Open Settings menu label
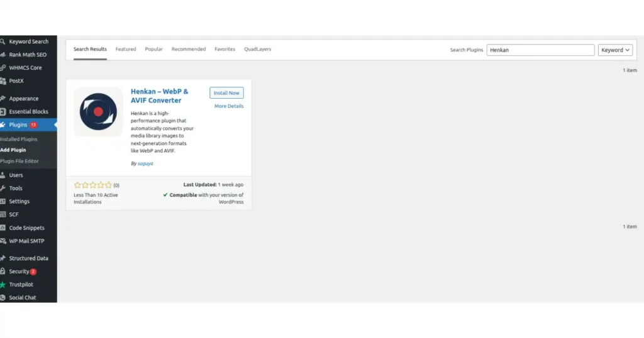This screenshot has height=338, width=644. [x=19, y=202]
